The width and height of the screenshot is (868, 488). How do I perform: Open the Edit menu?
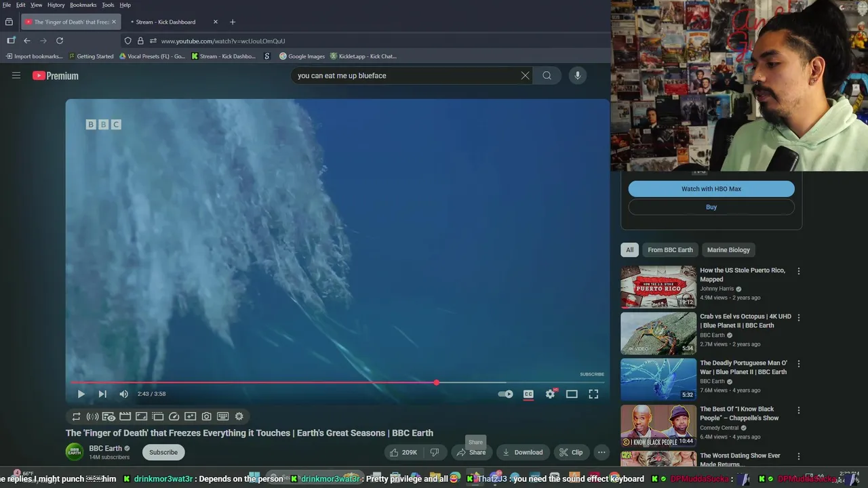point(21,5)
